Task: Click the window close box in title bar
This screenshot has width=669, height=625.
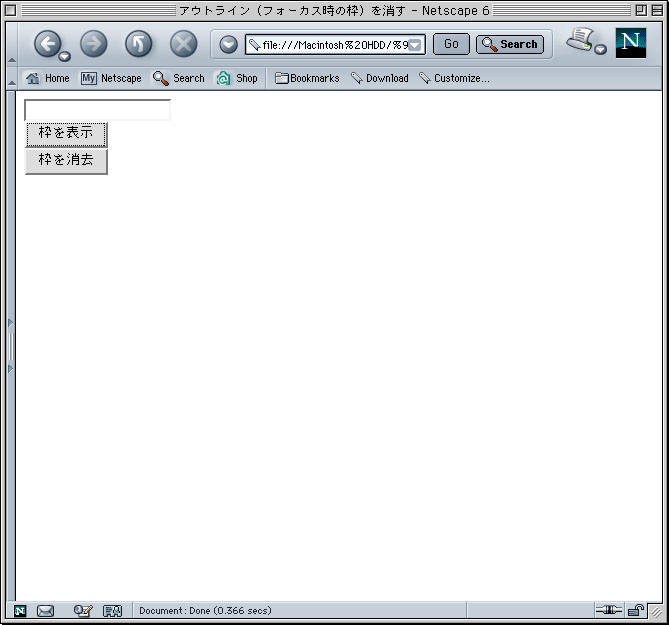Action: 11,10
